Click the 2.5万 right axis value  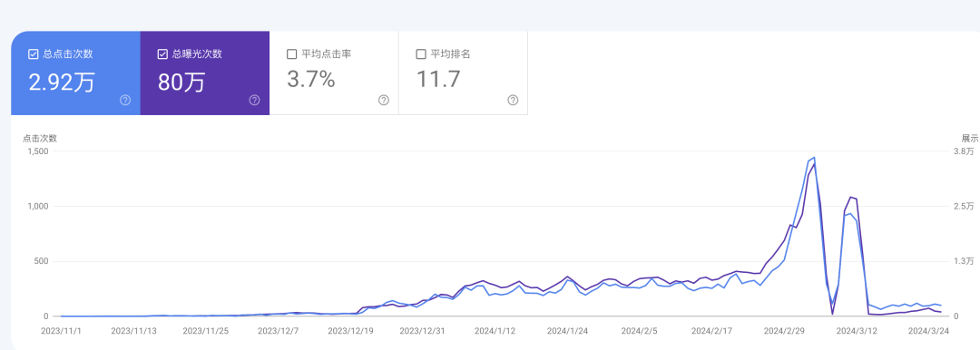pyautogui.click(x=963, y=206)
